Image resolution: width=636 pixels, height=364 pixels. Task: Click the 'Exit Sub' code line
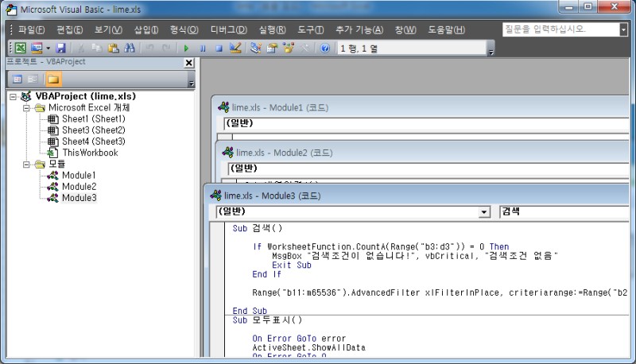pyautogui.click(x=292, y=265)
